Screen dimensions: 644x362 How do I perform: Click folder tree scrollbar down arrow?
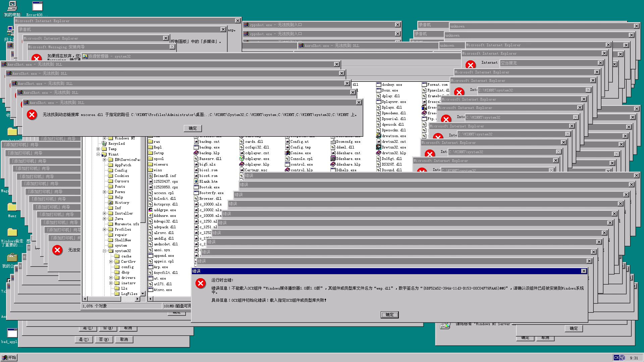[x=143, y=294]
